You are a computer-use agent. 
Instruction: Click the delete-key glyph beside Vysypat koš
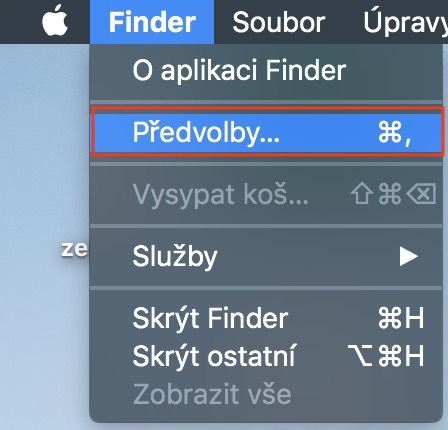pyautogui.click(x=421, y=193)
